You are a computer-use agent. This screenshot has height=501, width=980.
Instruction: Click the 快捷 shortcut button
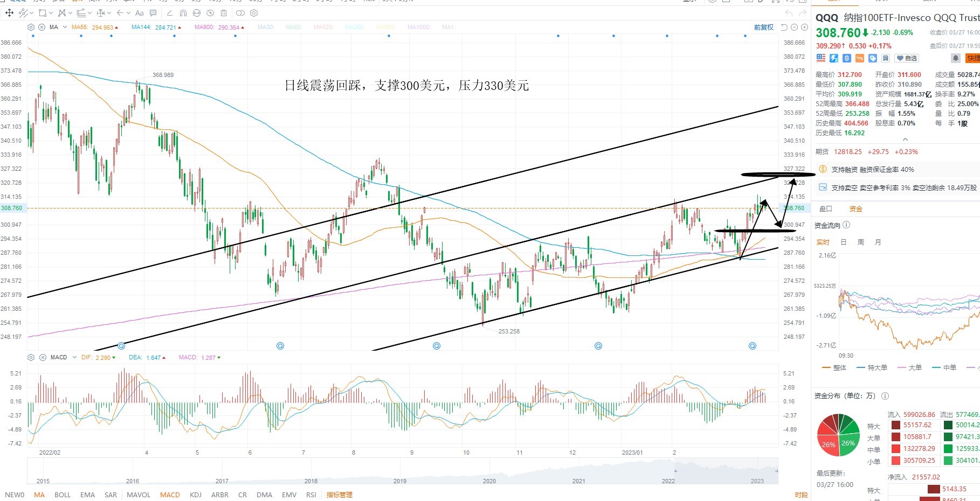(x=972, y=58)
